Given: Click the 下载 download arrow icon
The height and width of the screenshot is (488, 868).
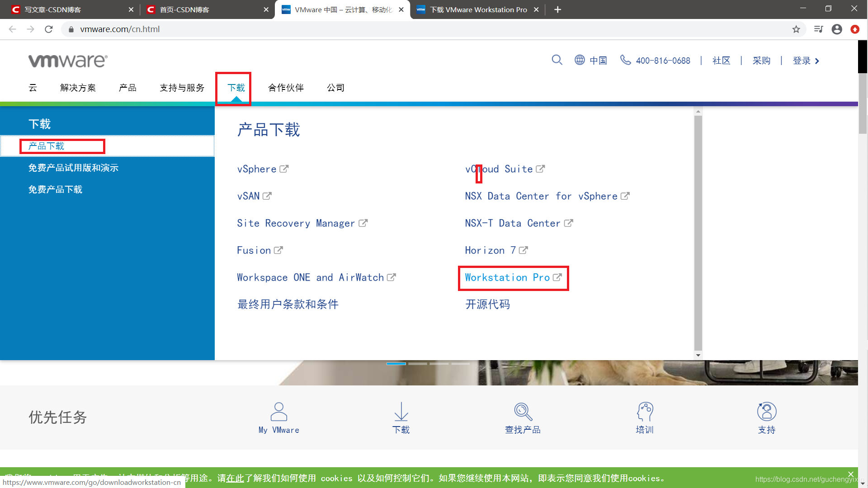Looking at the screenshot, I should [401, 412].
